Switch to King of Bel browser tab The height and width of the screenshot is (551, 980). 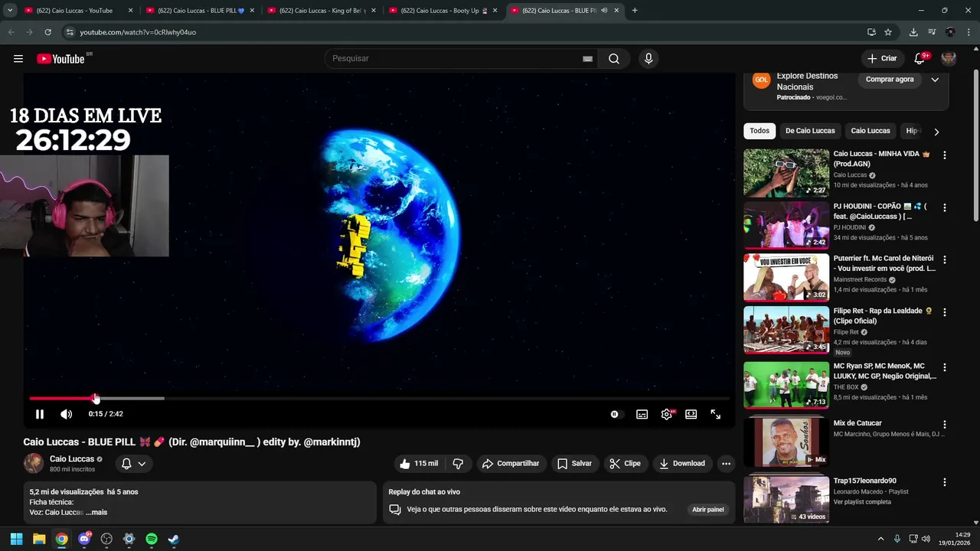[x=322, y=11]
